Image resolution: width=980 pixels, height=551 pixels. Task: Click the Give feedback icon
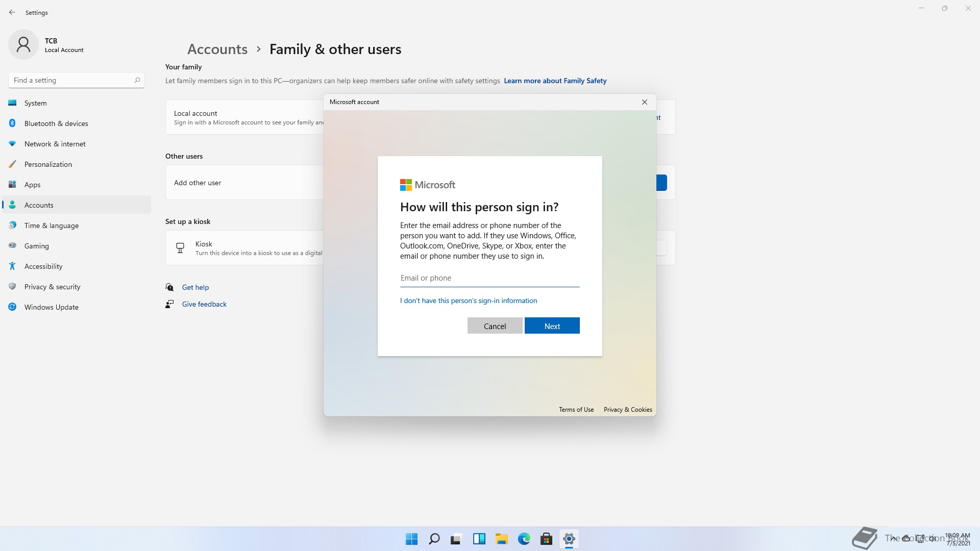169,304
